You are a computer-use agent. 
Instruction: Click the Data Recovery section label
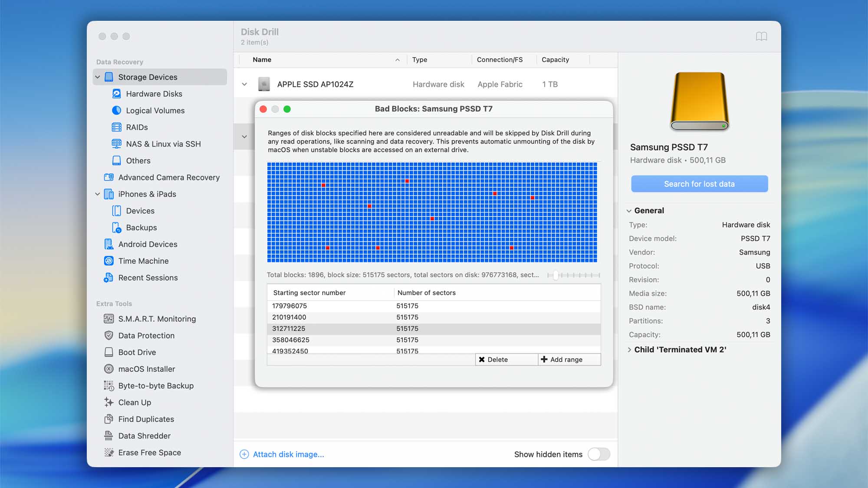[x=120, y=62]
